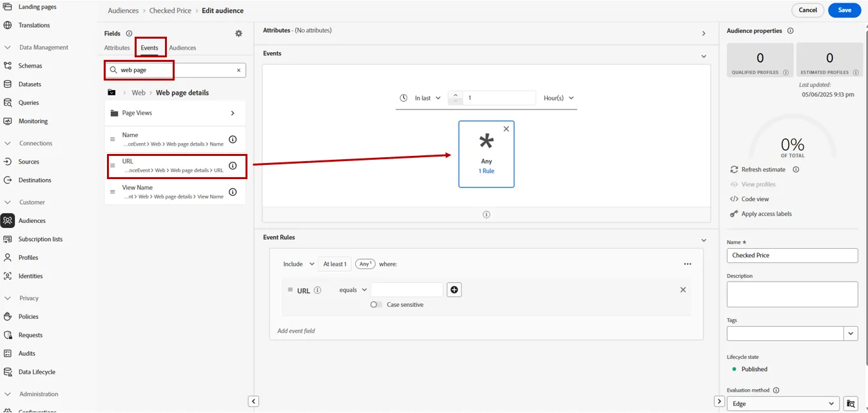Click 'Add event field'
Viewport: 868px width, 413px height.
pyautogui.click(x=296, y=331)
